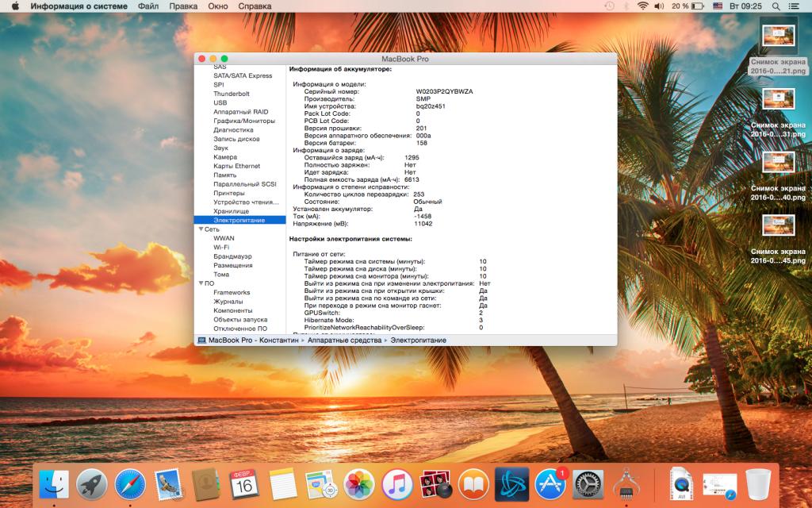Open Safari compass icon in Dock
The width and height of the screenshot is (812, 508).
tap(130, 485)
